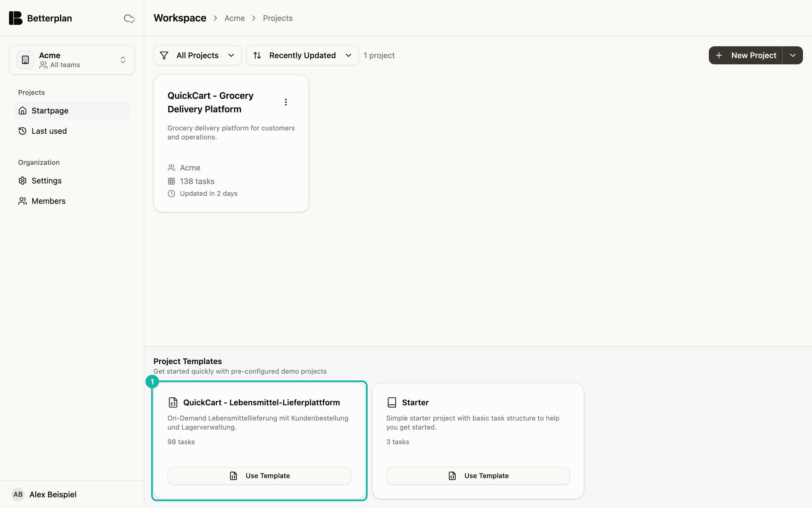Click the QuickCart template file icon

tap(173, 402)
